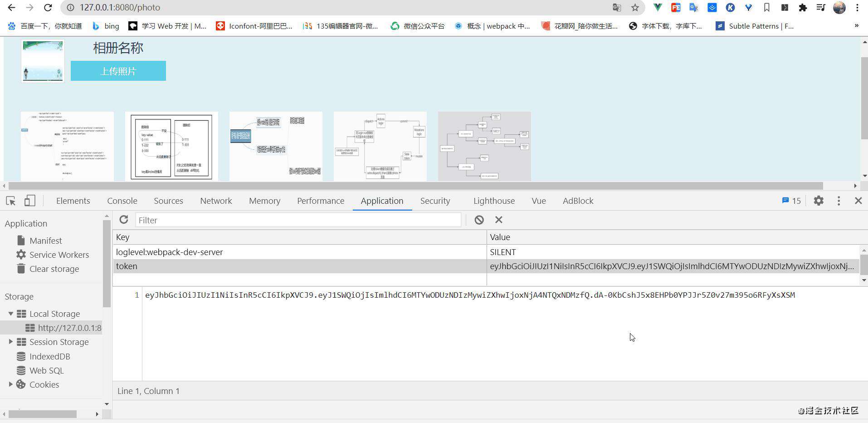This screenshot has height=423, width=868.
Task: Switch to the Sources tab
Action: pyautogui.click(x=168, y=201)
